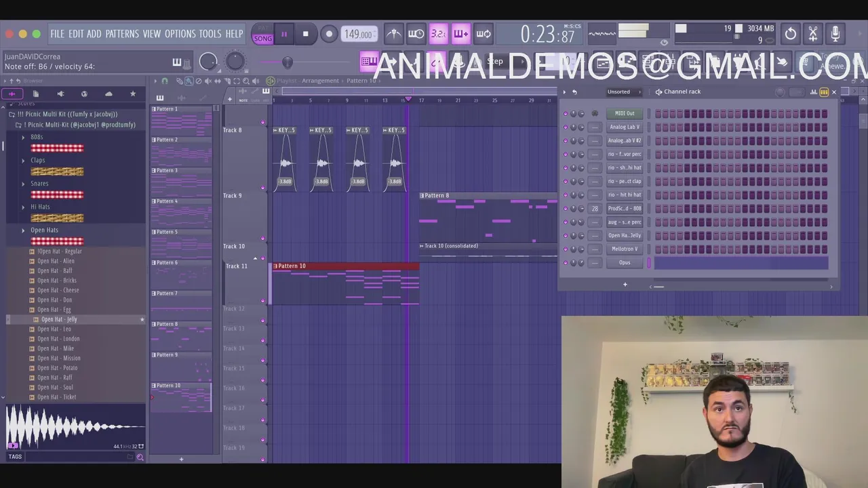Click the one-click audio recording microphone icon
Viewport: 868px width, 488px height.
(835, 33)
